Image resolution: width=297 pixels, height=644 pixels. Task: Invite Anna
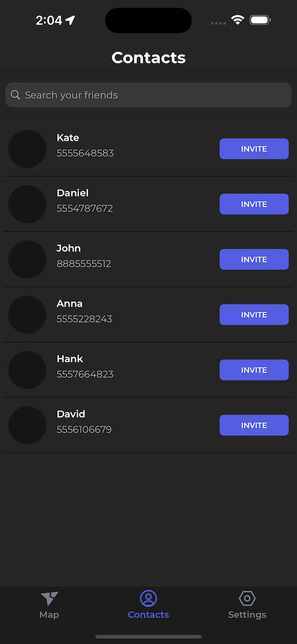tap(254, 315)
